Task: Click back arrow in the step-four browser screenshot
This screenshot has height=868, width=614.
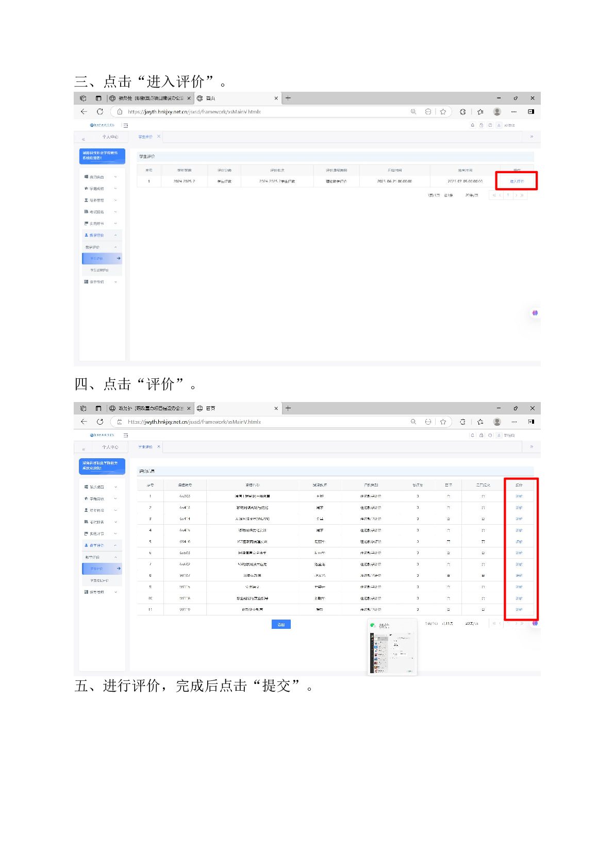Action: pos(84,422)
